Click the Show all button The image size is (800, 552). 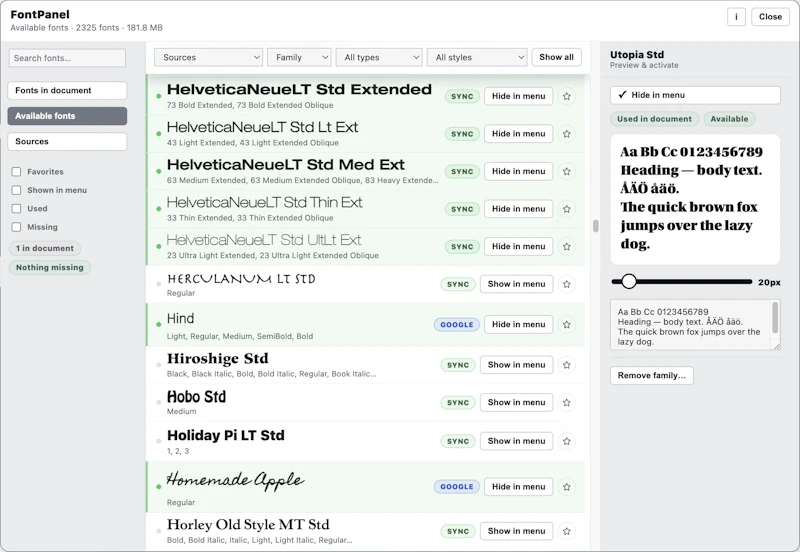pyautogui.click(x=556, y=57)
